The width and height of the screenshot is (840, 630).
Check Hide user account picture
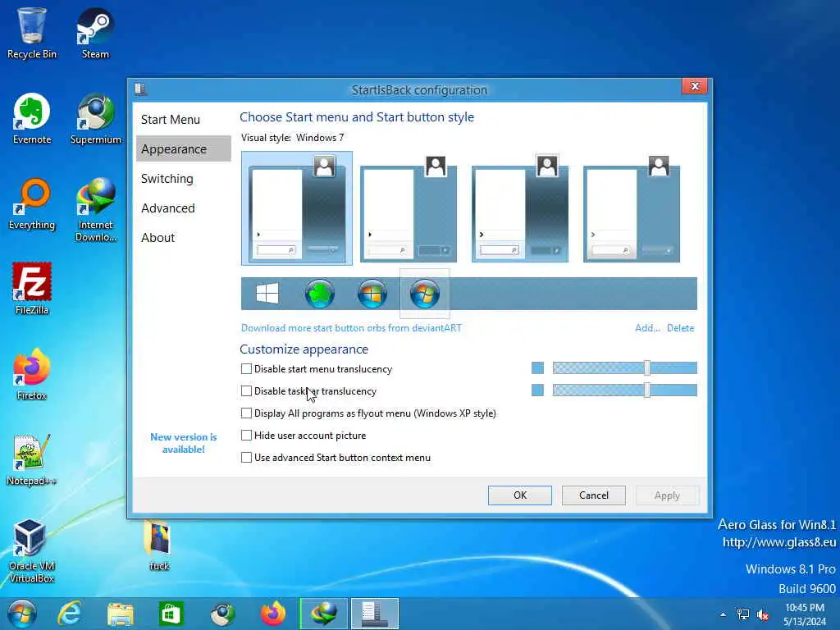point(246,435)
